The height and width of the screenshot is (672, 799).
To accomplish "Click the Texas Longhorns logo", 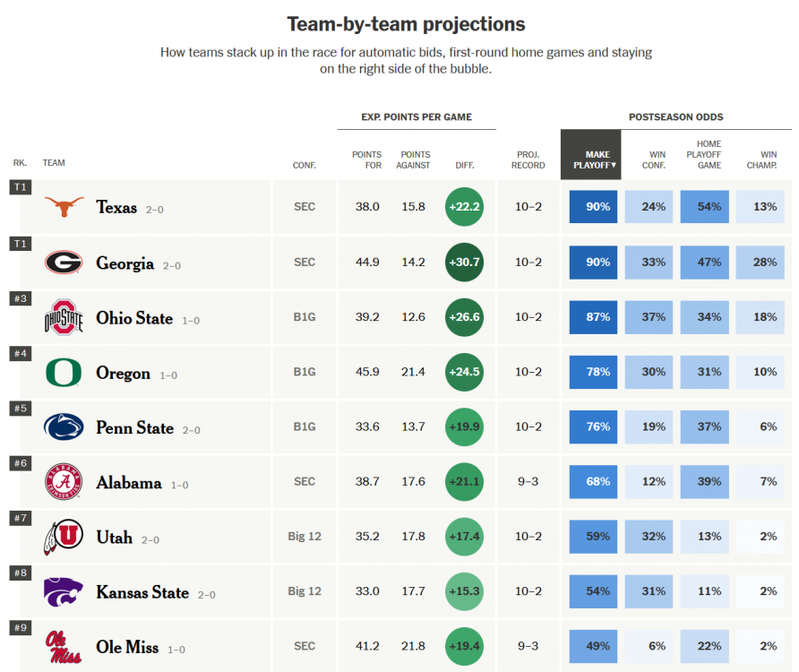I will tap(64, 207).
